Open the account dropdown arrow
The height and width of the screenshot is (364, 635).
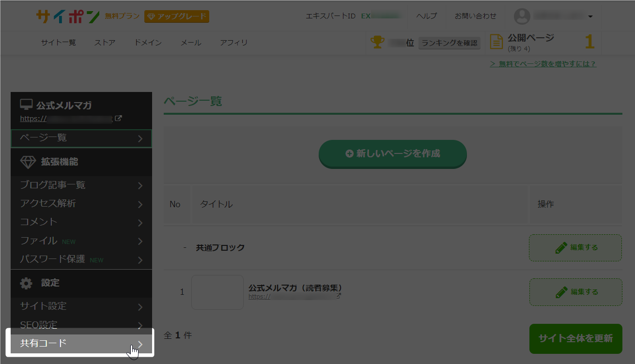[590, 17]
